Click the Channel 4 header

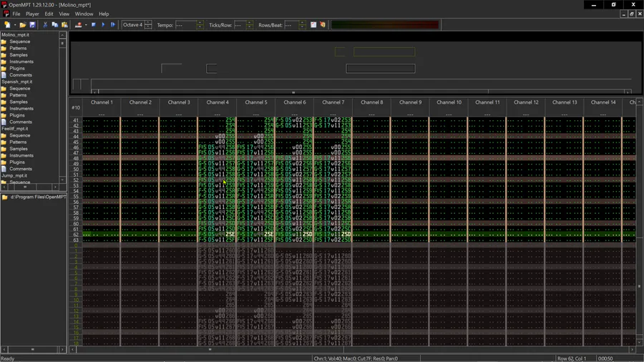tap(218, 102)
